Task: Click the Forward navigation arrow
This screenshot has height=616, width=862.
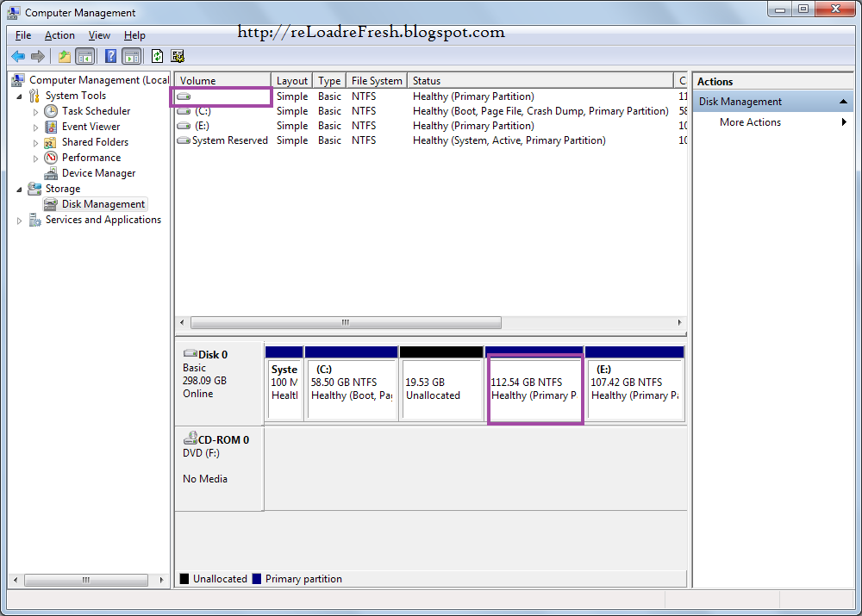Action: [37, 56]
